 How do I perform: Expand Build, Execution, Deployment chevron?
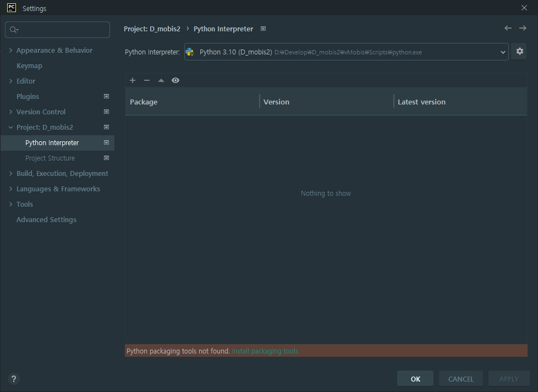(x=10, y=174)
